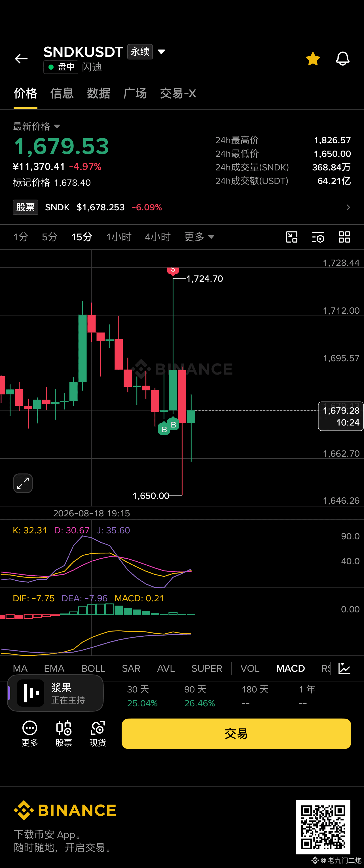The width and height of the screenshot is (364, 868).
Task: Open the 最新价格 price type dropdown
Action: click(x=37, y=126)
